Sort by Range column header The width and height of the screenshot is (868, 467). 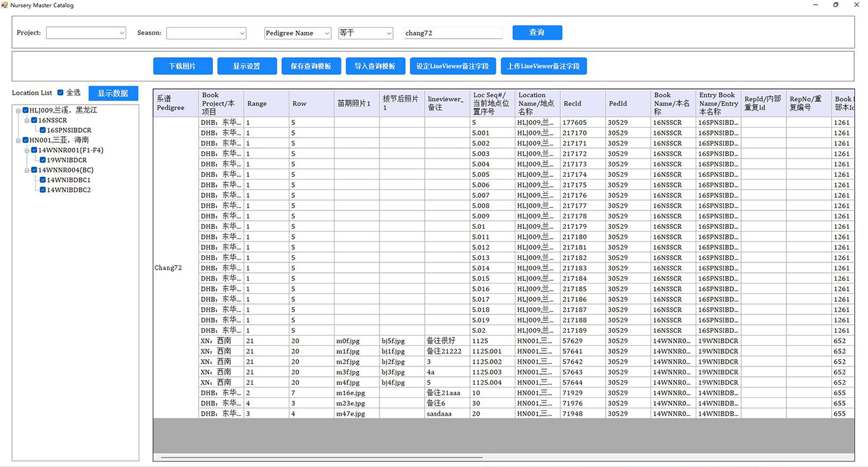click(266, 103)
